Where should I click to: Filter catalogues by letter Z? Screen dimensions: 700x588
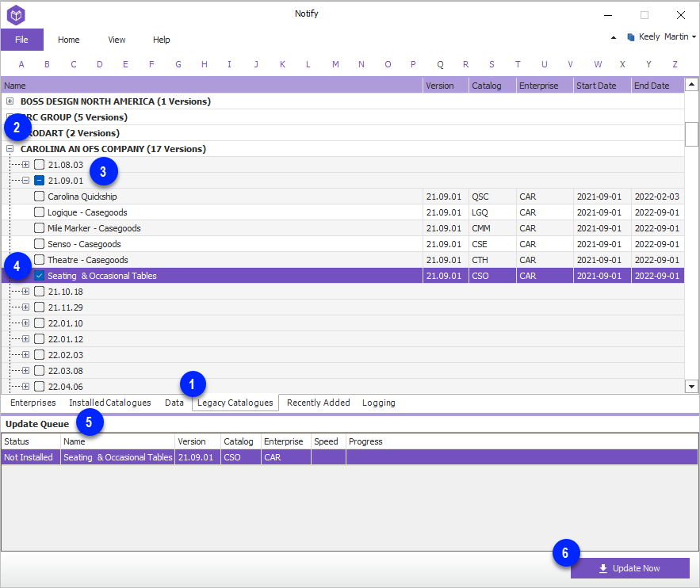click(x=675, y=64)
